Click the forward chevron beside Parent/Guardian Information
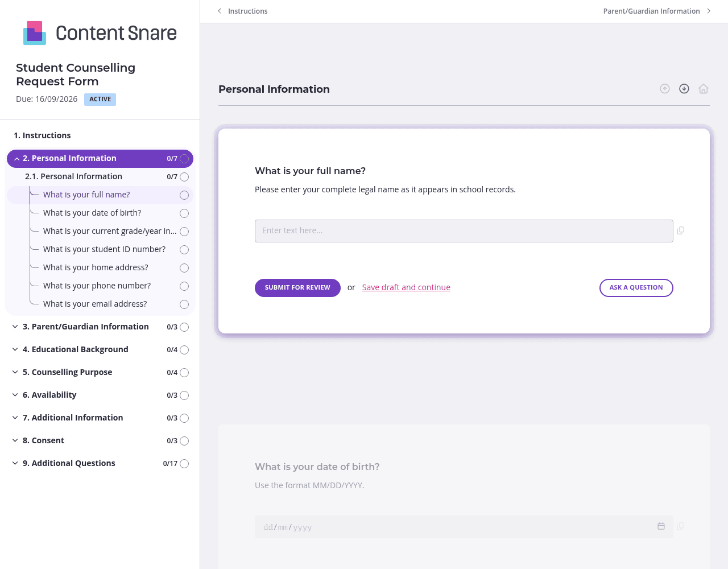Viewport: 728px width, 569px height. point(709,11)
